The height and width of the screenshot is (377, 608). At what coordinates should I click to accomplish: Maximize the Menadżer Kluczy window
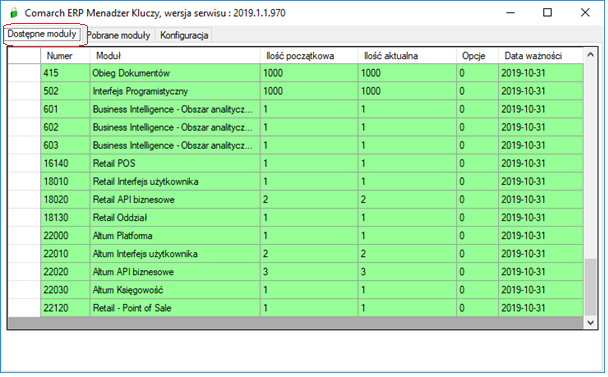pyautogui.click(x=547, y=13)
